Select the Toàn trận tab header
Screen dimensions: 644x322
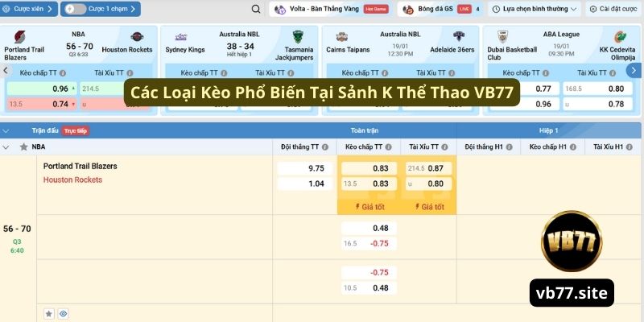coord(365,130)
